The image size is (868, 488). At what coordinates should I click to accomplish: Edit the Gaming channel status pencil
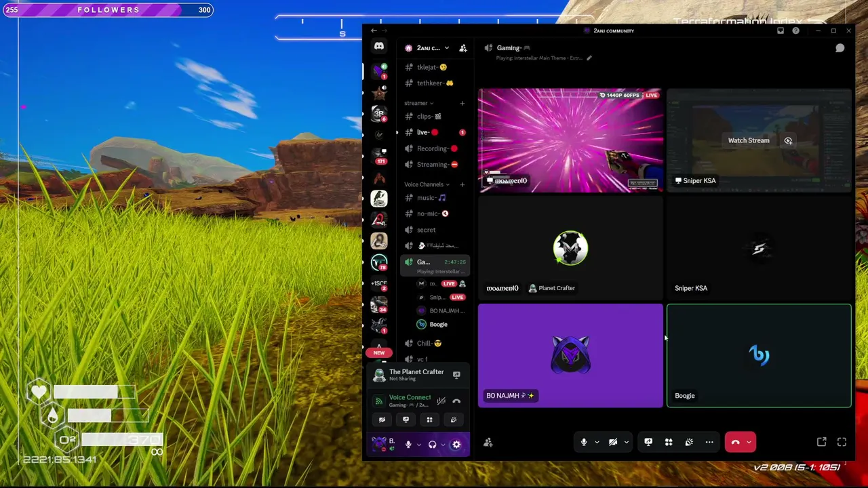[x=589, y=58]
